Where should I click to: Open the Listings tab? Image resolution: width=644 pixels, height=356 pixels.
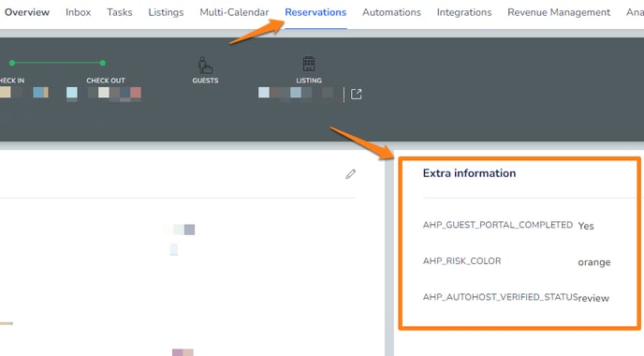[166, 12]
